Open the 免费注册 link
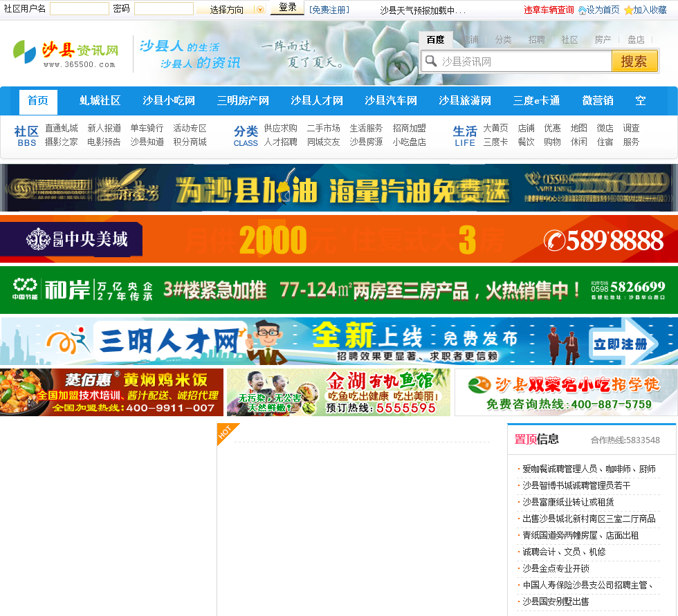The width and height of the screenshot is (678, 616). (329, 10)
